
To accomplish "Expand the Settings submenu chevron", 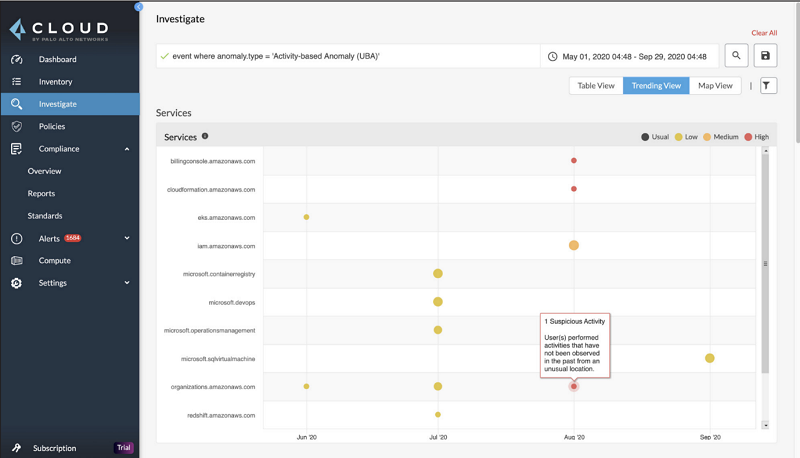I will 127,283.
